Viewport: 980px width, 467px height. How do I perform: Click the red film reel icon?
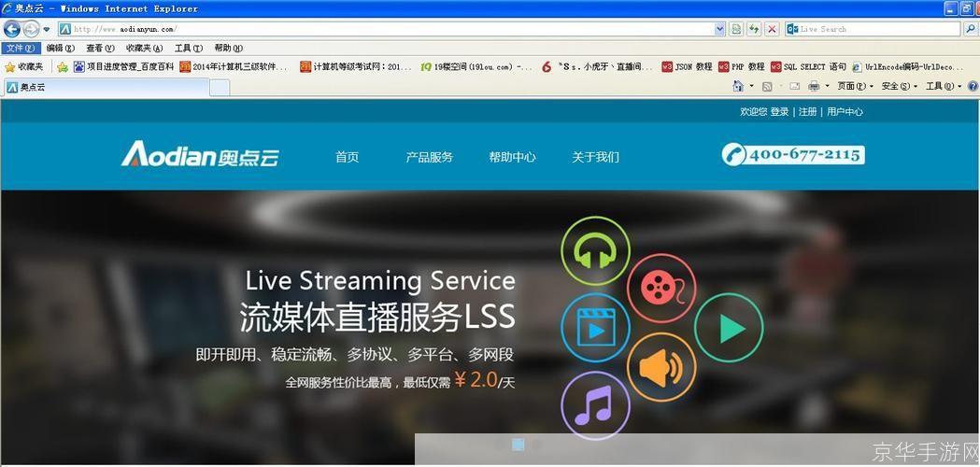point(660,286)
